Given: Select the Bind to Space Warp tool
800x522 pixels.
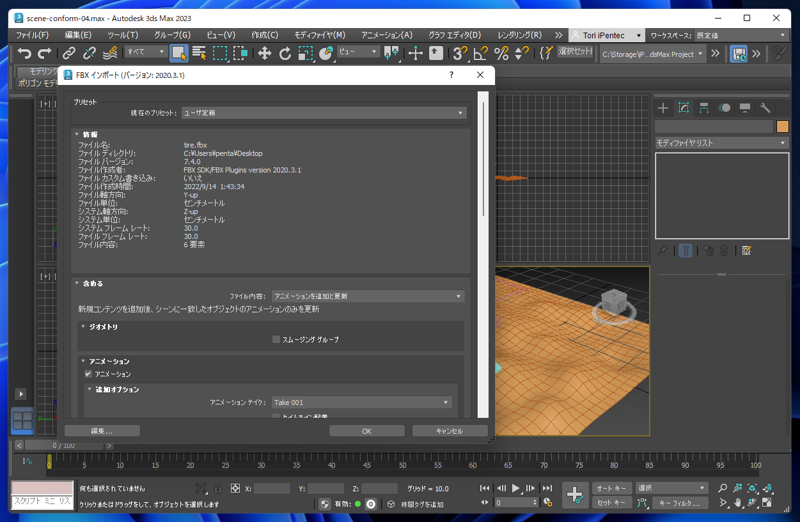Looking at the screenshot, I should (110, 53).
